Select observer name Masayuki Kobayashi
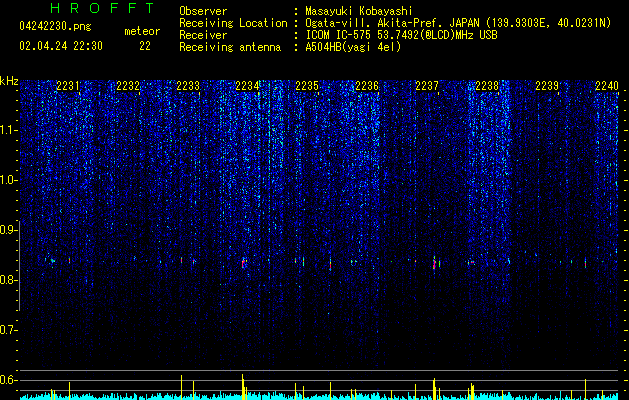This screenshot has height=400, width=629. click(359, 11)
